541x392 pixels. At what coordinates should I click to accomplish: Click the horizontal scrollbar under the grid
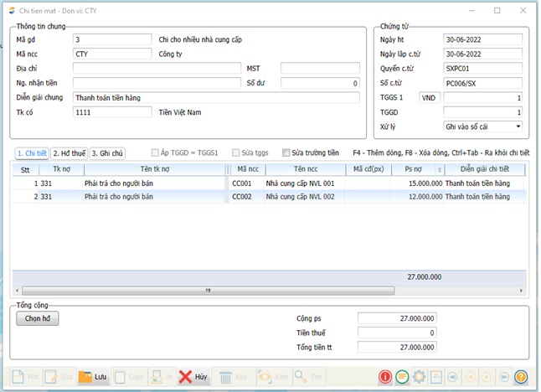[x=209, y=291]
